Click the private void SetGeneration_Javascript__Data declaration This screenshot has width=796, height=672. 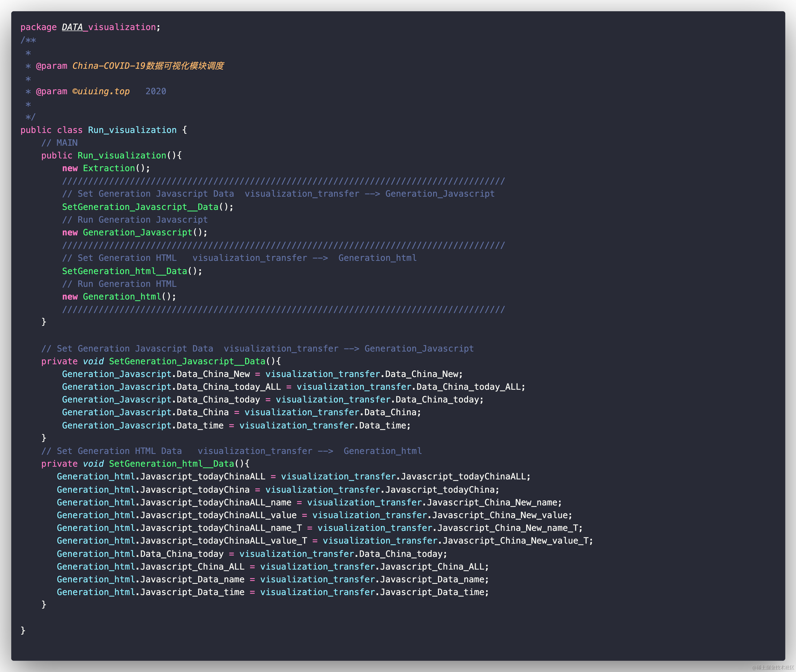(161, 361)
